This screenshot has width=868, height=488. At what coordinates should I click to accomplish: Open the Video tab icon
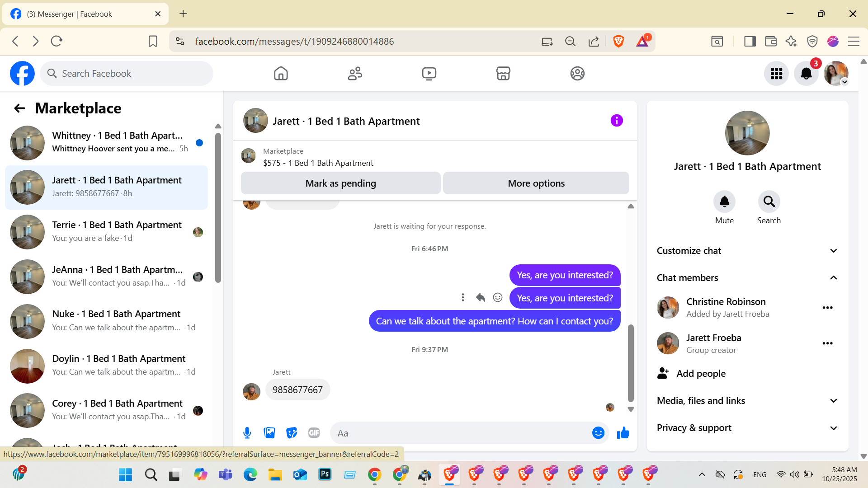429,73
